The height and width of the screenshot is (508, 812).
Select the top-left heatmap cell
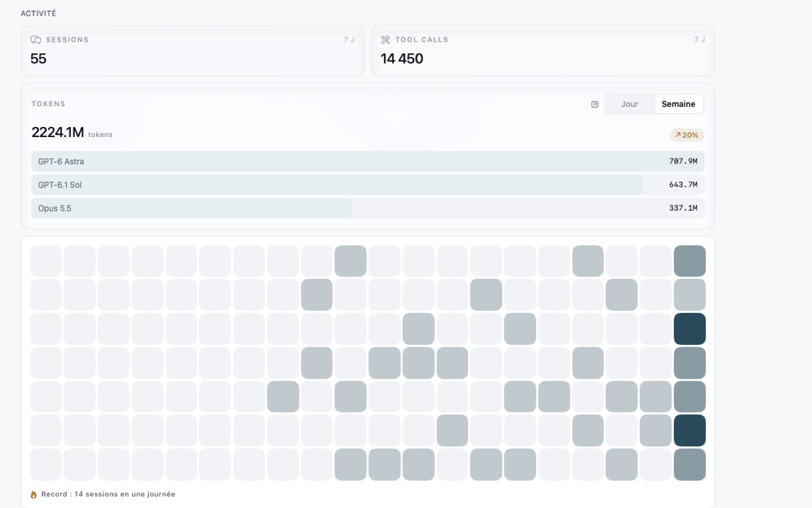coord(46,261)
